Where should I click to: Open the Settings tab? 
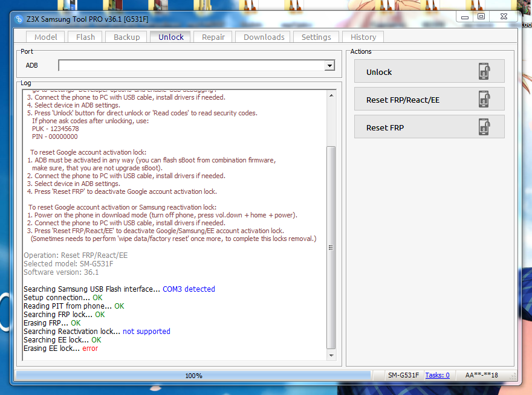pos(316,37)
